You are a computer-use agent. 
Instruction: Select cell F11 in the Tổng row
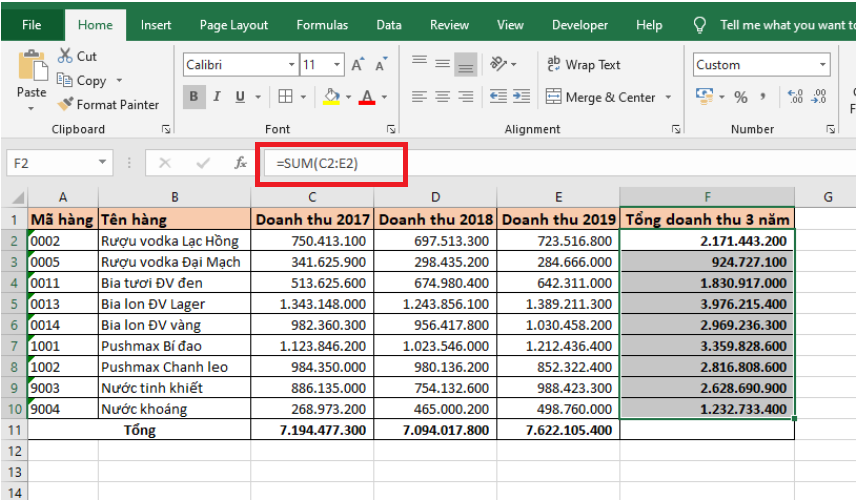pos(707,430)
